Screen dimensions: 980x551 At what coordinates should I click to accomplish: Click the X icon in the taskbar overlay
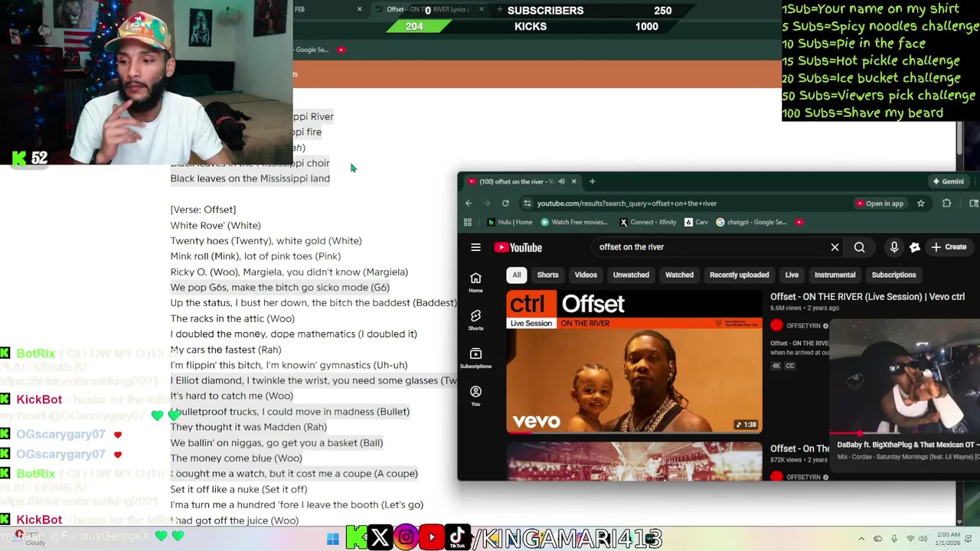(x=380, y=538)
